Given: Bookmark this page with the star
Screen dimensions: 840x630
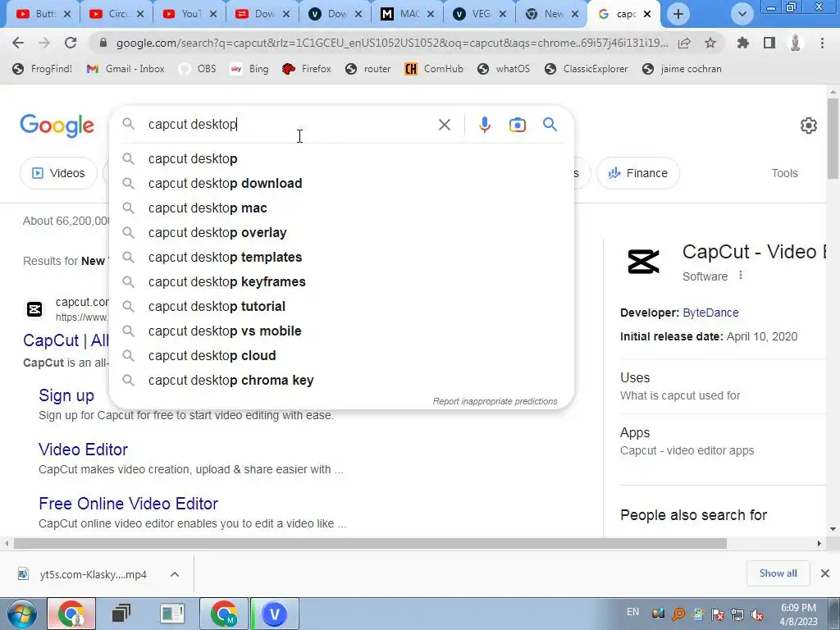Looking at the screenshot, I should tap(710, 43).
